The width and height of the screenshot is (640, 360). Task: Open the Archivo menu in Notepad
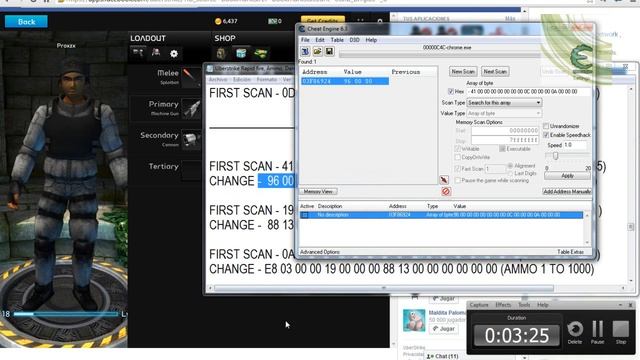coord(218,80)
